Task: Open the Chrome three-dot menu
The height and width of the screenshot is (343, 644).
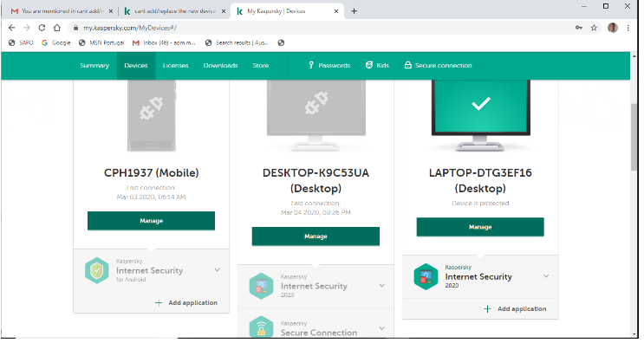Action: (628, 28)
